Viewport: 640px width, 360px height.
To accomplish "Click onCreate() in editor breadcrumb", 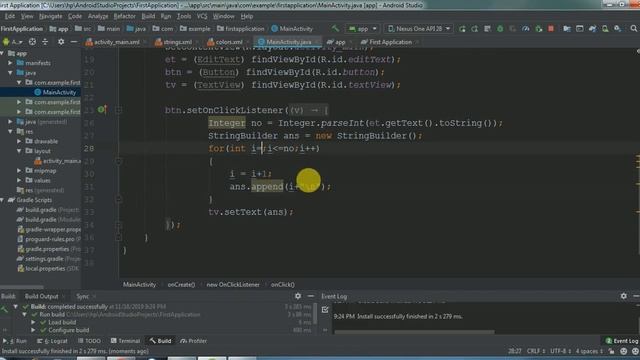I will [x=181, y=285].
